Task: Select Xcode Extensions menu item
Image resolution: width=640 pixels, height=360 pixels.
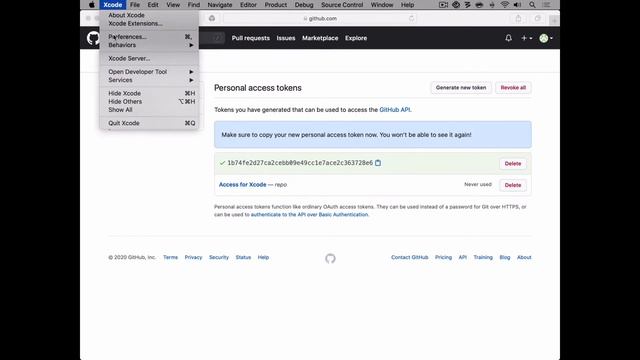Action: [x=149, y=23]
